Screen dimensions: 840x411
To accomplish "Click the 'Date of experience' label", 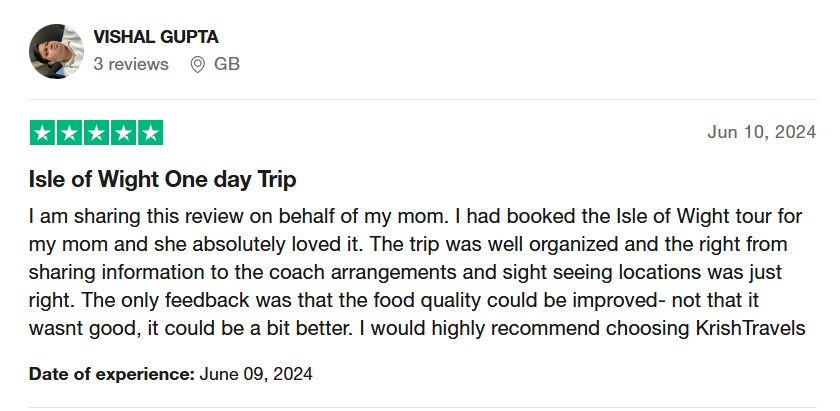I will click(x=112, y=374).
